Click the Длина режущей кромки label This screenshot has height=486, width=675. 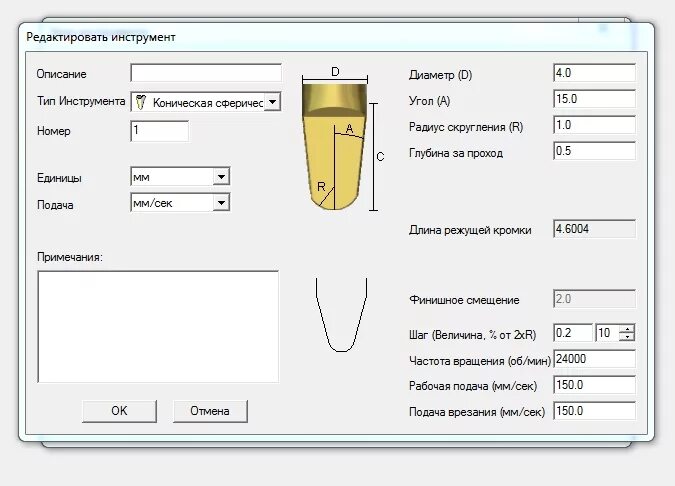pyautogui.click(x=470, y=230)
